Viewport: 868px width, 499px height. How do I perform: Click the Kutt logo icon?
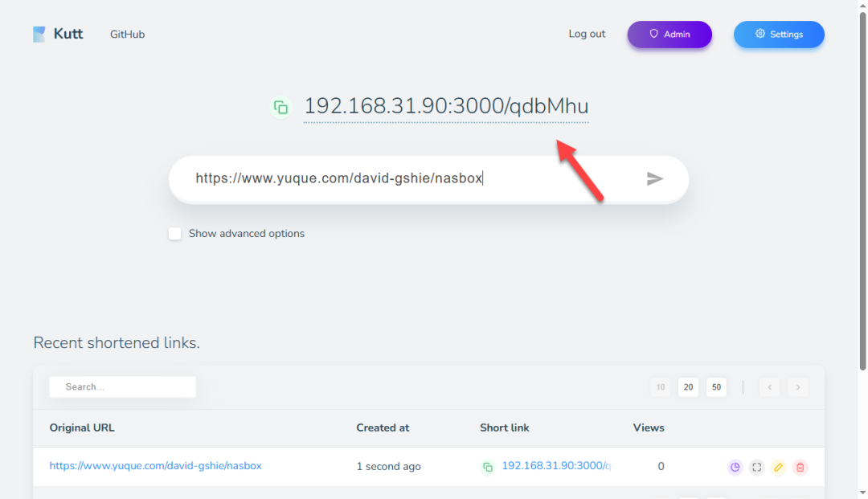[39, 35]
